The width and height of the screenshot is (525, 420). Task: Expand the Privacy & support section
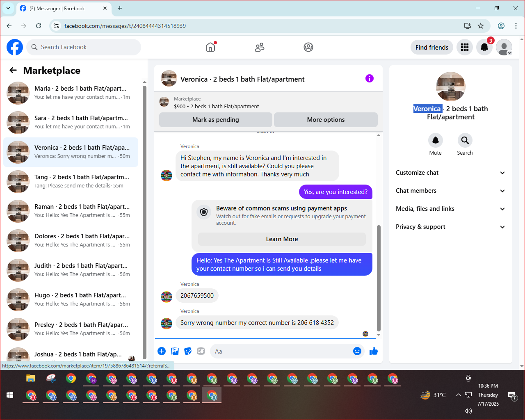pyautogui.click(x=451, y=227)
